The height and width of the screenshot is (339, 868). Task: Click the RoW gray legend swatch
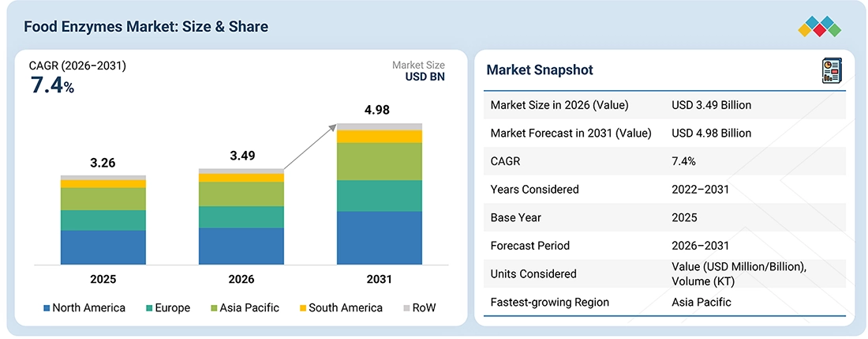point(407,307)
